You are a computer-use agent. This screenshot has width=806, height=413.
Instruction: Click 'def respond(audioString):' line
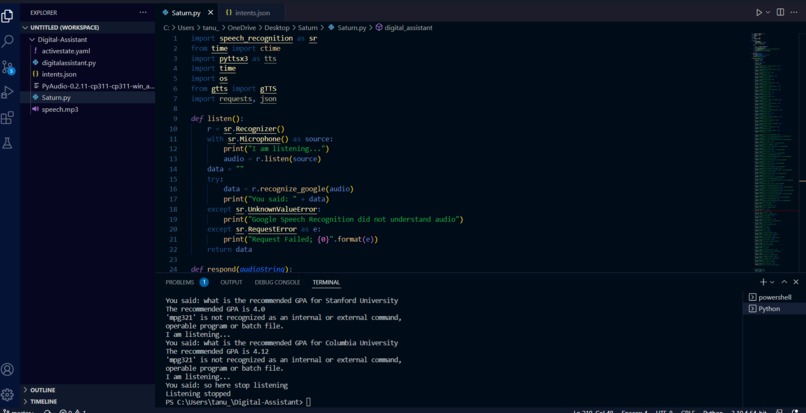pos(242,270)
